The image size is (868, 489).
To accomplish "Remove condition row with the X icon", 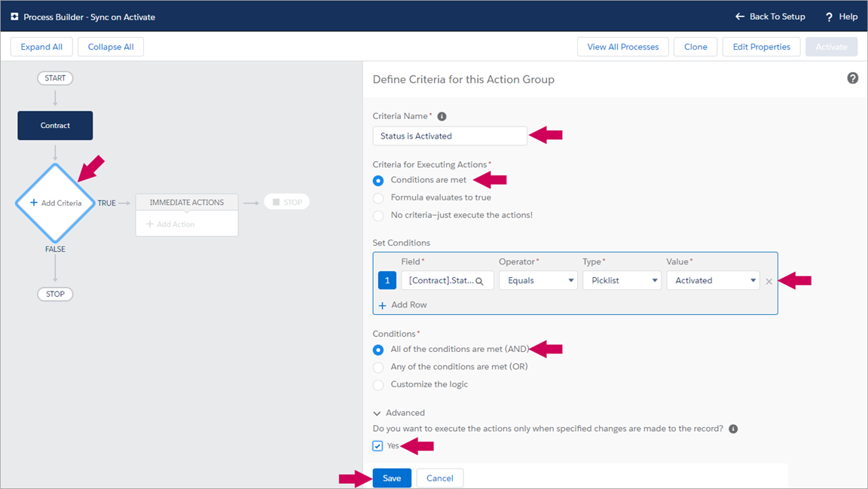I will [x=769, y=281].
